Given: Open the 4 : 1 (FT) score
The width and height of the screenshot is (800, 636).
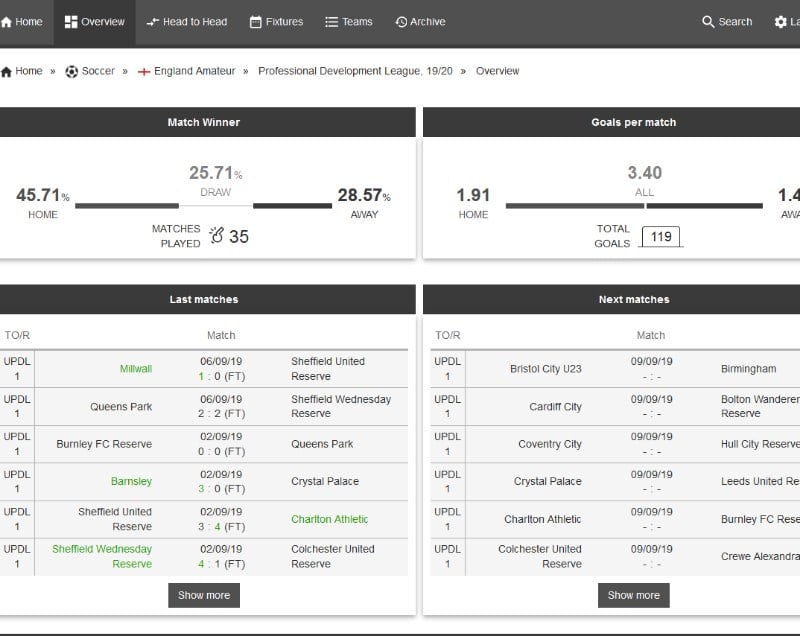Looking at the screenshot, I should pyautogui.click(x=221, y=564).
